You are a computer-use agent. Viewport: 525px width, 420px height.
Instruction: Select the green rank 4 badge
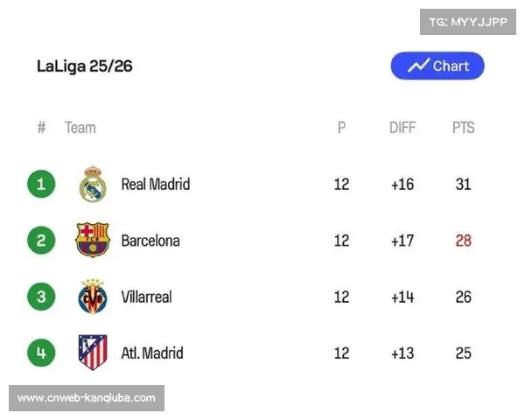coord(41,353)
